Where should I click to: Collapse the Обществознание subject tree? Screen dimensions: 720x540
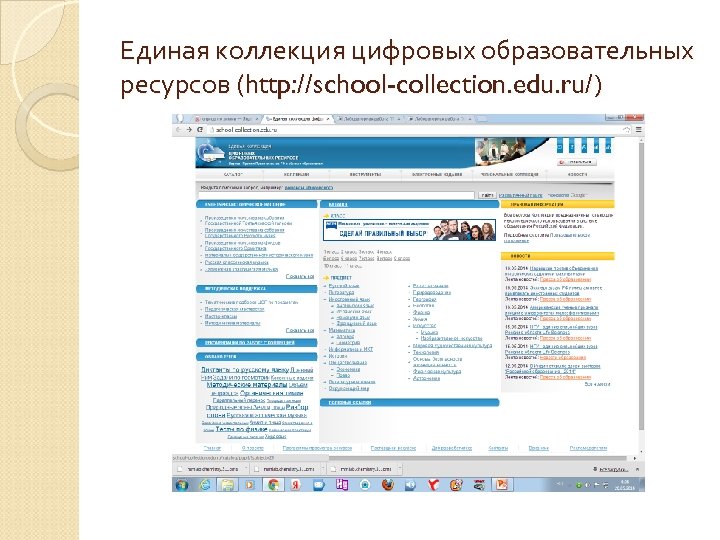pos(326,363)
